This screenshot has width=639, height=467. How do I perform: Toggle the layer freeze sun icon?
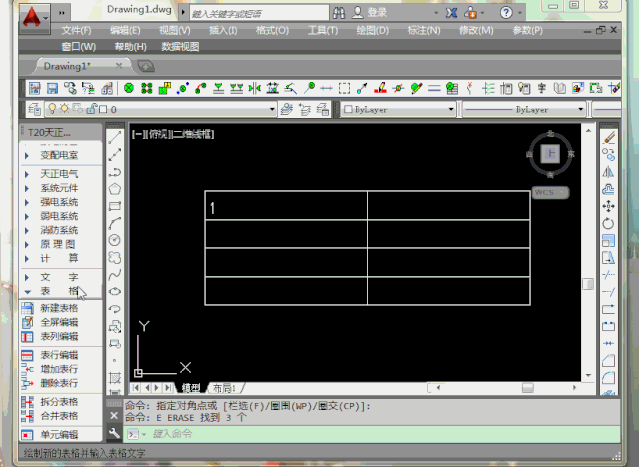click(x=64, y=109)
